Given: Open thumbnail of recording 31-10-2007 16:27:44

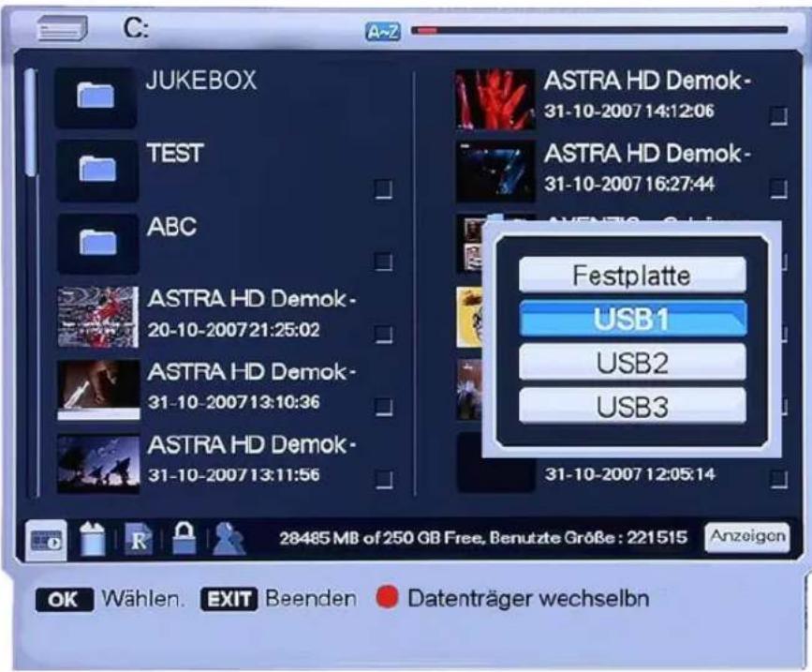Looking at the screenshot, I should pos(495,172).
